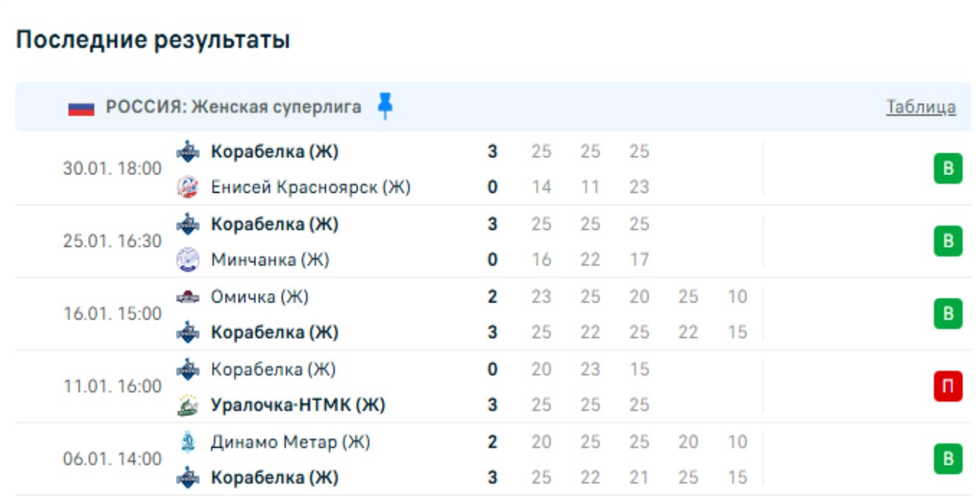Select team name Динамо Метар (Ж)
Image resolution: width=980 pixels, height=496 pixels.
click(x=290, y=443)
